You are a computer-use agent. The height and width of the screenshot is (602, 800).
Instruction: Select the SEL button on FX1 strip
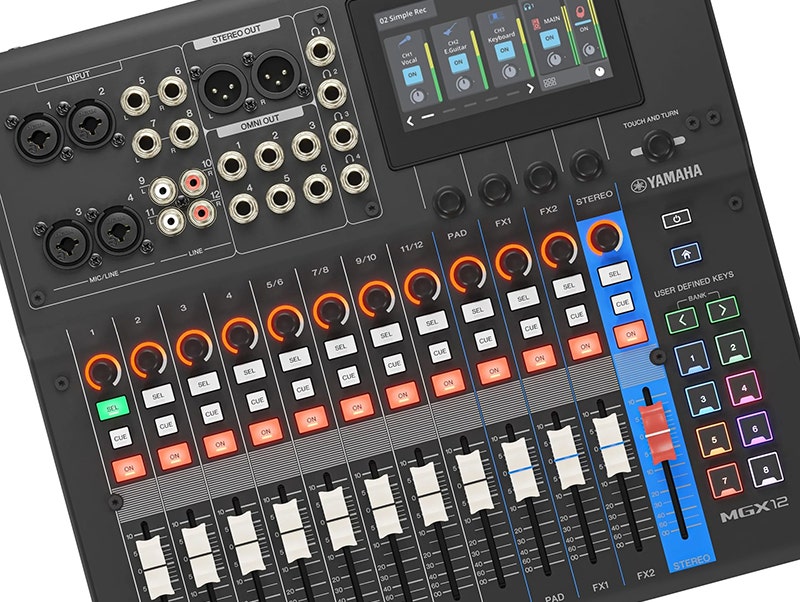click(x=523, y=298)
